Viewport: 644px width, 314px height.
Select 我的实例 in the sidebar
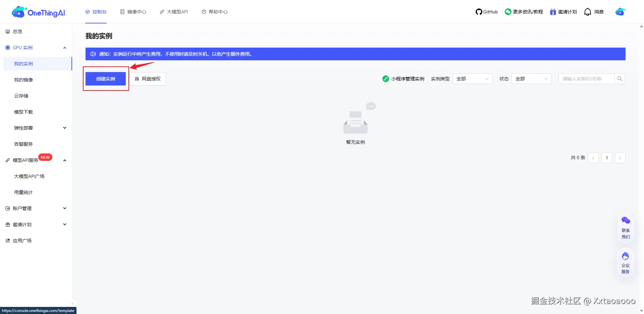[38, 64]
